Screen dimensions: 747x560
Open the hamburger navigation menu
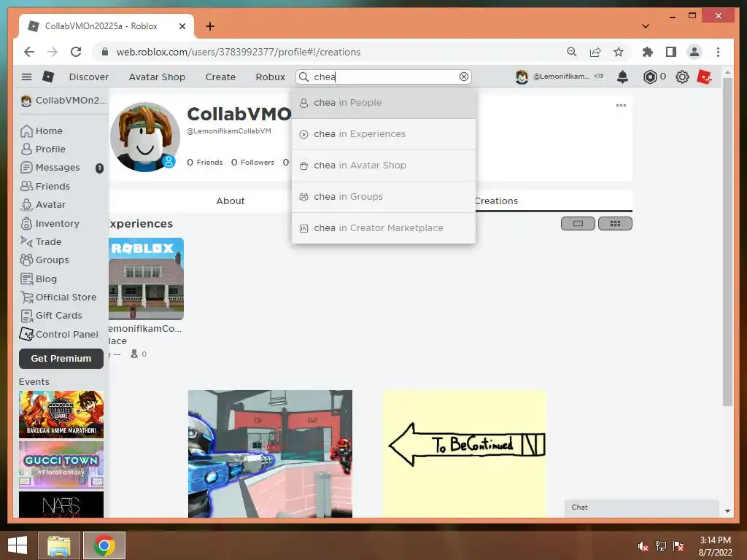pyautogui.click(x=27, y=77)
